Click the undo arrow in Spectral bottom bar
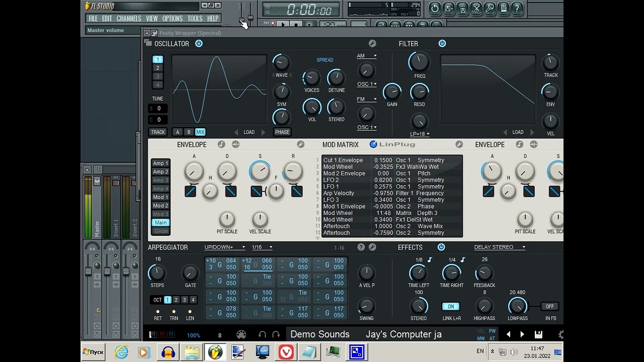This screenshot has width=644, height=362. click(262, 334)
